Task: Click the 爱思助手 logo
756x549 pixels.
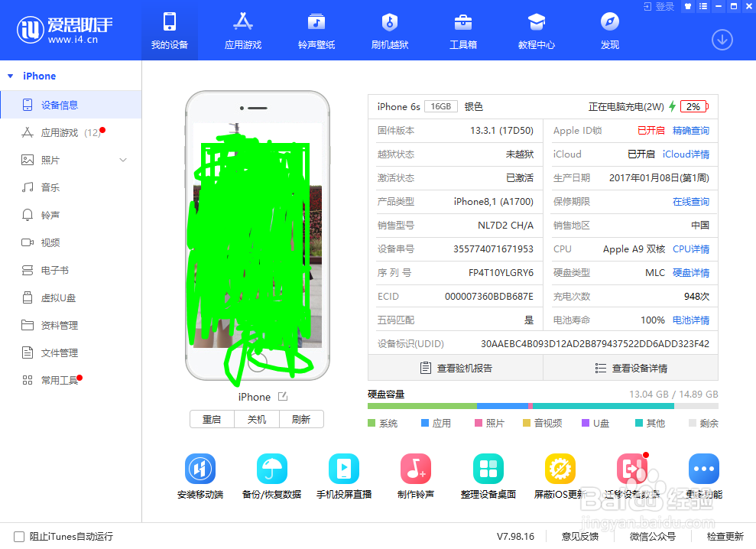Action: 65,30
